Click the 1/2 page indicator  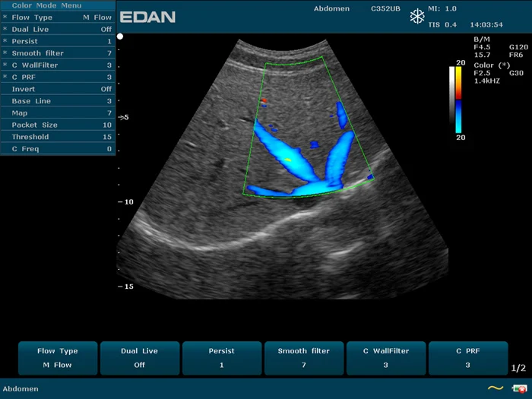coord(518,368)
